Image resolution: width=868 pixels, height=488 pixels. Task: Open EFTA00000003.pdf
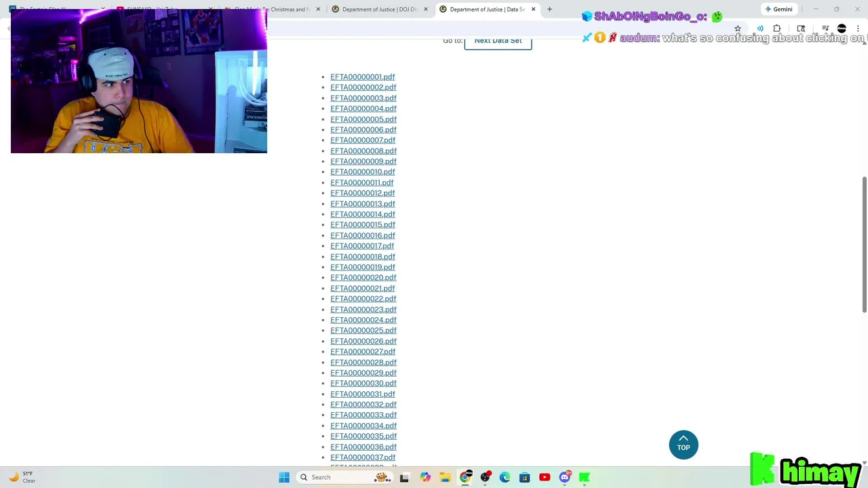tap(363, 98)
